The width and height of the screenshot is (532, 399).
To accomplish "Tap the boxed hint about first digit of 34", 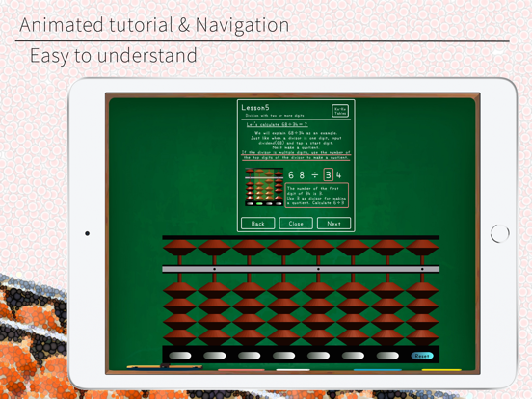I will (316, 195).
